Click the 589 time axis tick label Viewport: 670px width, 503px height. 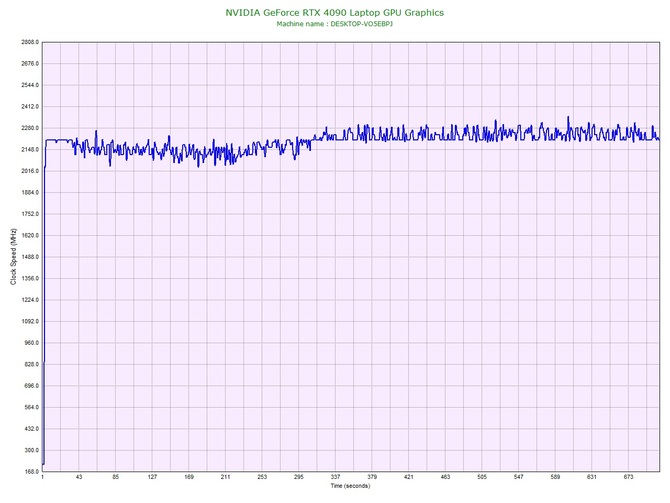click(555, 477)
